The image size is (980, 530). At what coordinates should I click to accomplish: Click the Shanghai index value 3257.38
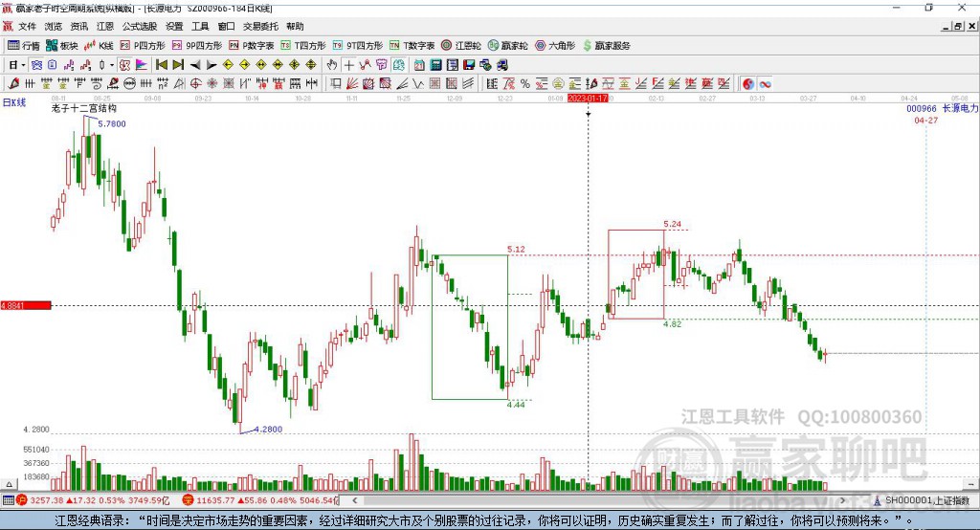click(x=46, y=500)
